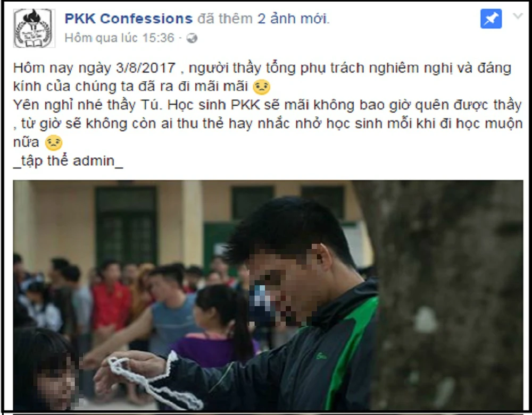
Task: Click the blue pushpin pinned-post icon
Action: click(491, 19)
